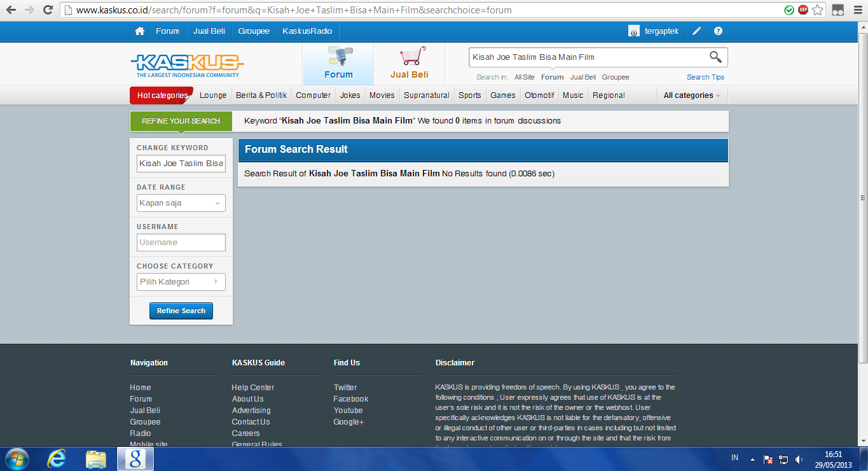The image size is (868, 471).
Task: Set search scope to Jual Beli
Action: [x=583, y=77]
